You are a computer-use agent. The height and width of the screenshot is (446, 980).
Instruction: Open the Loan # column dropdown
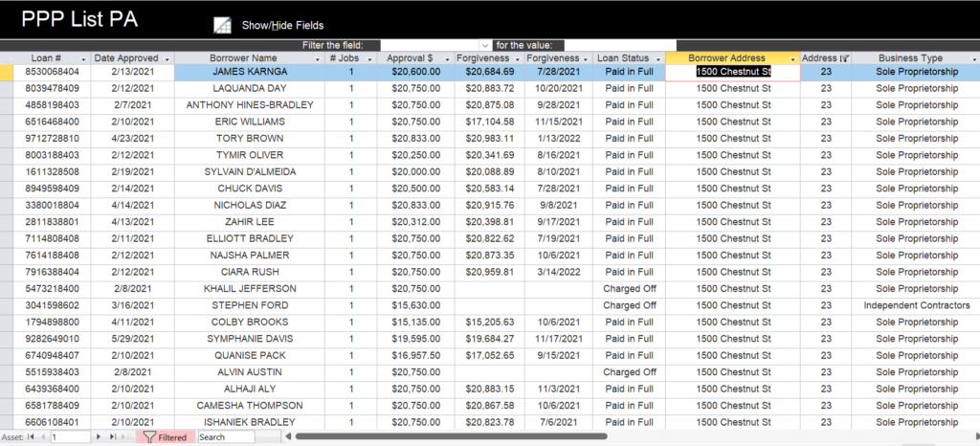click(83, 58)
